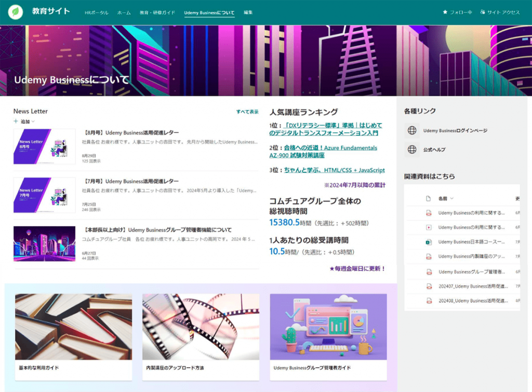Click the 15380.5 total viewing hours value
This screenshot has width=532, height=392.
click(284, 222)
